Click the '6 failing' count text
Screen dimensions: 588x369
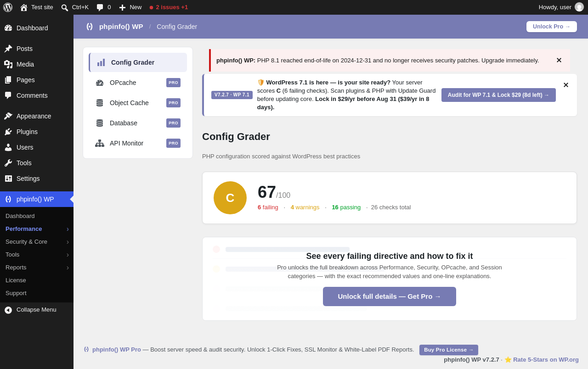point(268,207)
